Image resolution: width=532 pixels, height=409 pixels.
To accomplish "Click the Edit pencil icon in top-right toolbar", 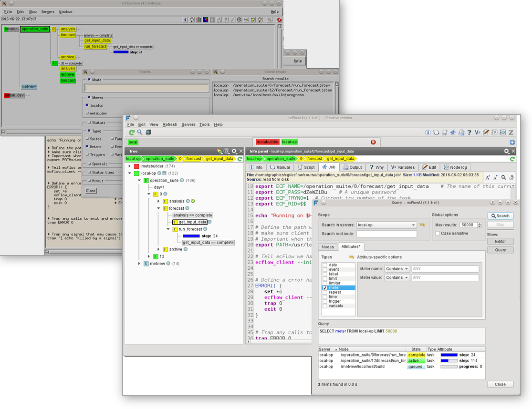I will point(486,133).
